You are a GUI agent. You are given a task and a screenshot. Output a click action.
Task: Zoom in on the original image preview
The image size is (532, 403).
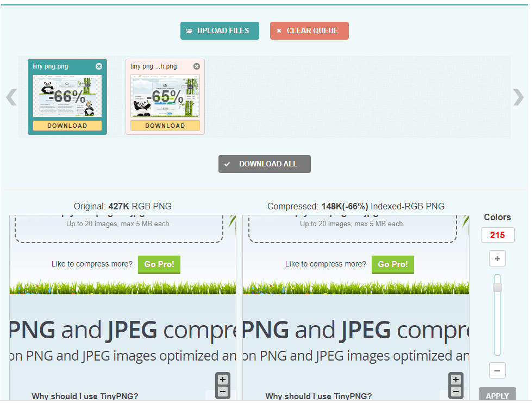pyautogui.click(x=223, y=380)
